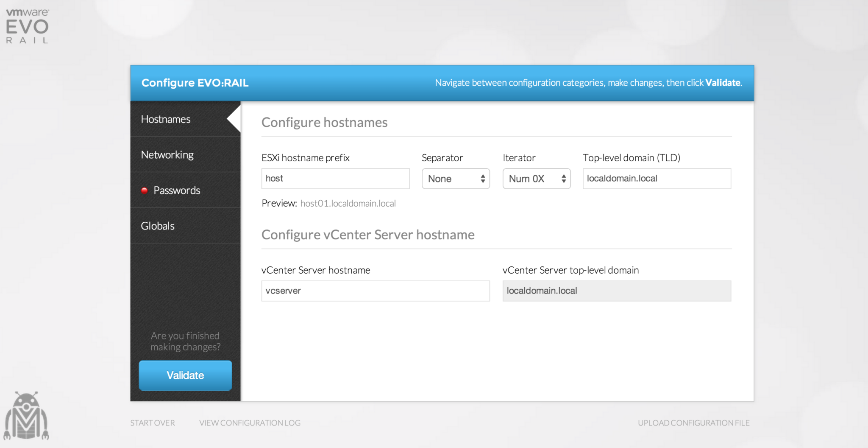The image size is (868, 448).
Task: Click the 'Top-level domain (TLD)' label
Action: point(632,158)
